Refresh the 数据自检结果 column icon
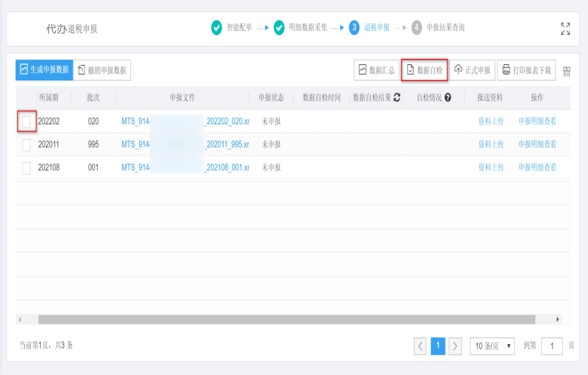588x375 pixels. [x=397, y=97]
